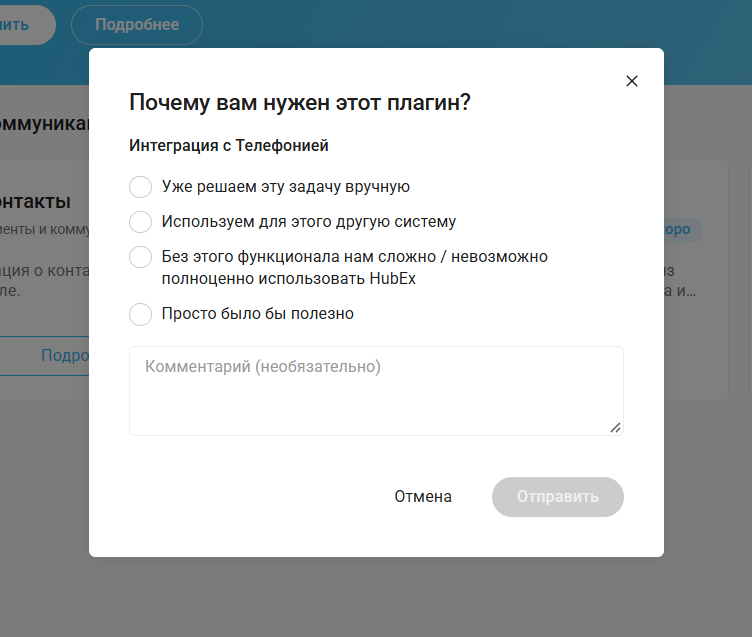Choose the radio circle for 'Используем для этого другую систему'
Viewport: 752px width, 637px height.
(141, 222)
